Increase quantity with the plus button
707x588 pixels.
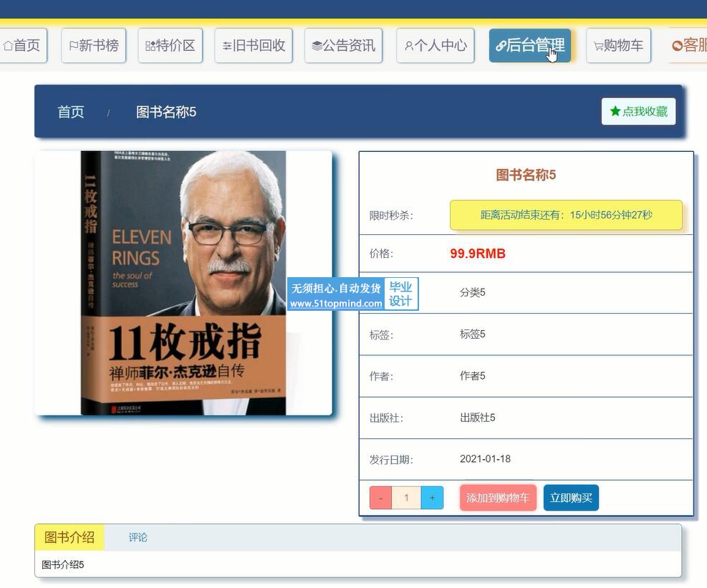[x=432, y=498]
